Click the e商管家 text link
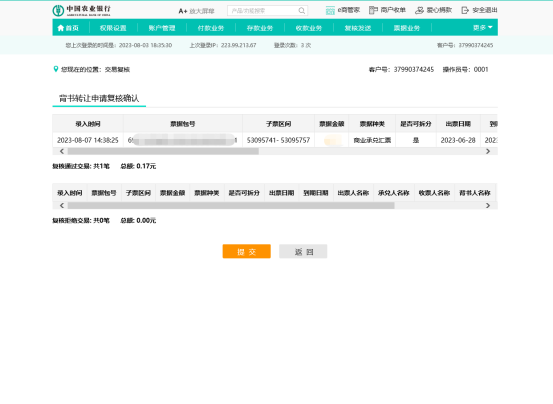The width and height of the screenshot is (553, 404). click(x=349, y=10)
